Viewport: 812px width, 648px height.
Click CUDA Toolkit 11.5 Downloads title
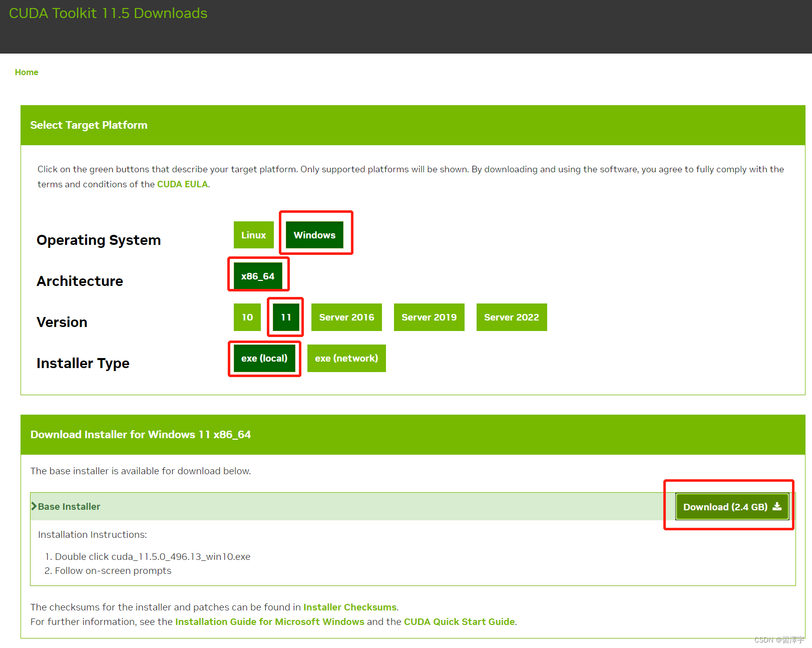coord(108,13)
